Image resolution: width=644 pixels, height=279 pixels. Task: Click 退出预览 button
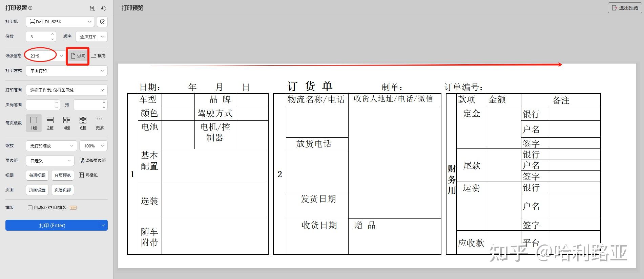coord(625,8)
